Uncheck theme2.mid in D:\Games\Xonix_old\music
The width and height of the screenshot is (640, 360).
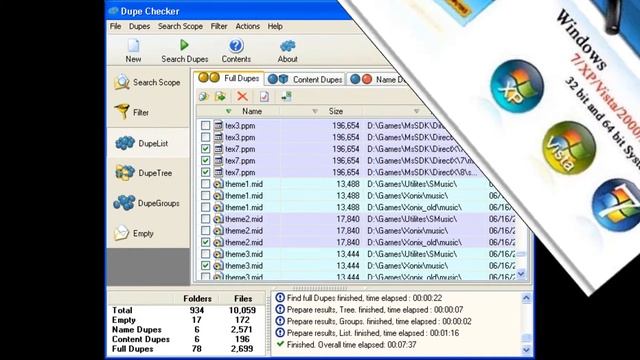coord(206,242)
